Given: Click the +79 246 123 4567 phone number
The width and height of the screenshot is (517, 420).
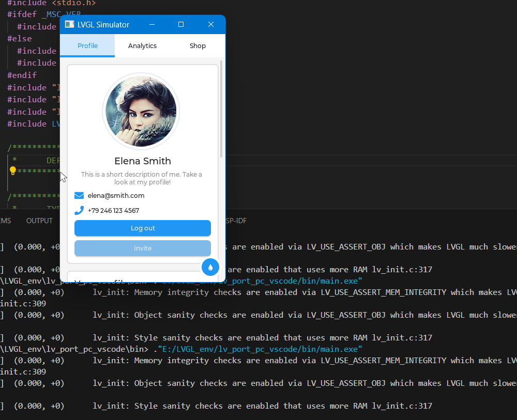Looking at the screenshot, I should tap(113, 210).
